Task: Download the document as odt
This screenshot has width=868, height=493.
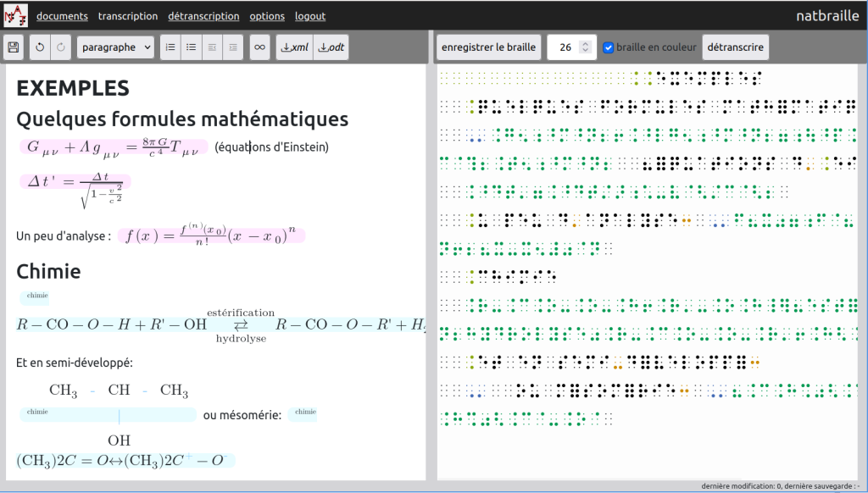Action: (x=331, y=47)
